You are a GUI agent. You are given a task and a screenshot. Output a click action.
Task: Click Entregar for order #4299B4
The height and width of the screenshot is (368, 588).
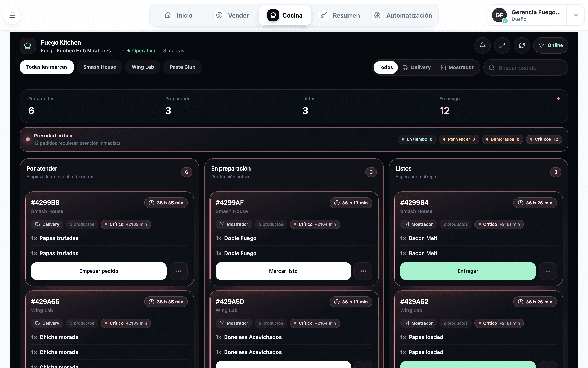(x=468, y=271)
